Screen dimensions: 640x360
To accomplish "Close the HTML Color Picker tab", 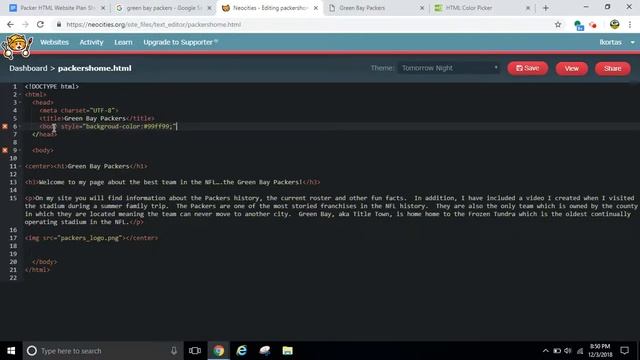I will tap(528, 8).
